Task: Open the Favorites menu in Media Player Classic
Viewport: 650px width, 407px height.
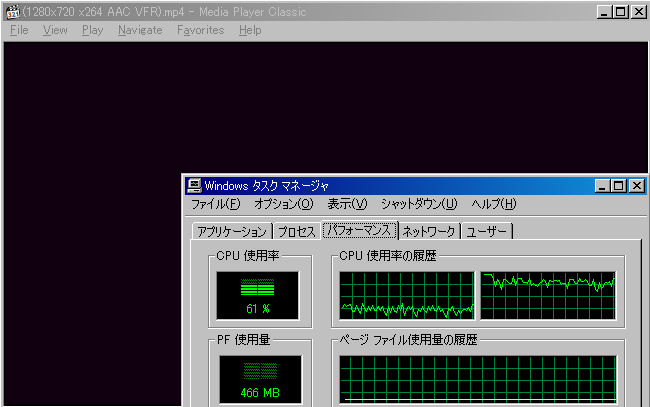Action: click(201, 30)
